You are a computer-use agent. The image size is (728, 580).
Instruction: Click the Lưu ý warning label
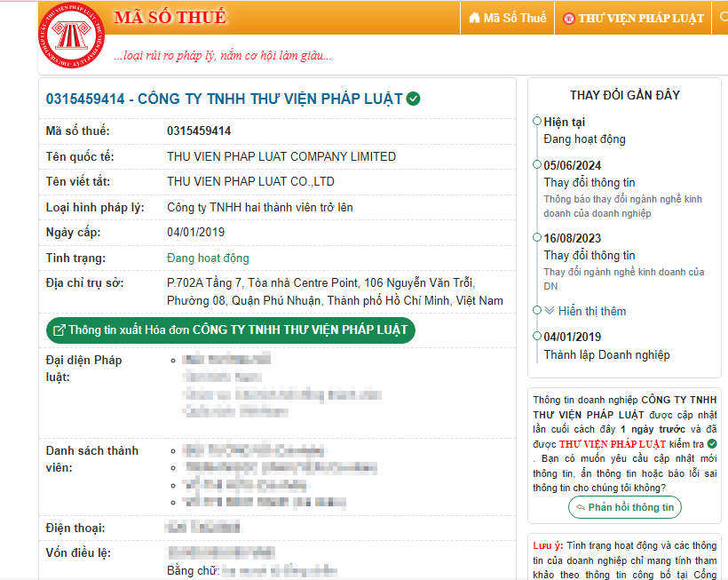(548, 545)
